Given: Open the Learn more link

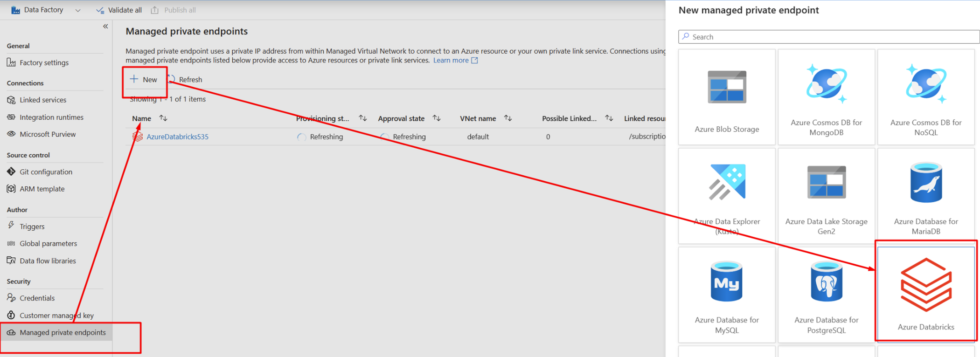Looking at the screenshot, I should 455,60.
